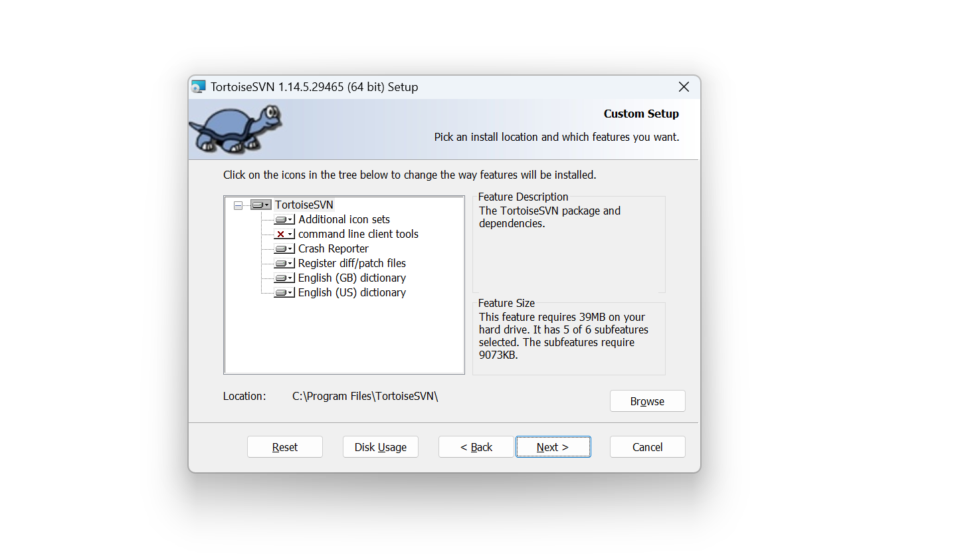Cancel the setup
This screenshot has height=560, width=962.
(647, 447)
